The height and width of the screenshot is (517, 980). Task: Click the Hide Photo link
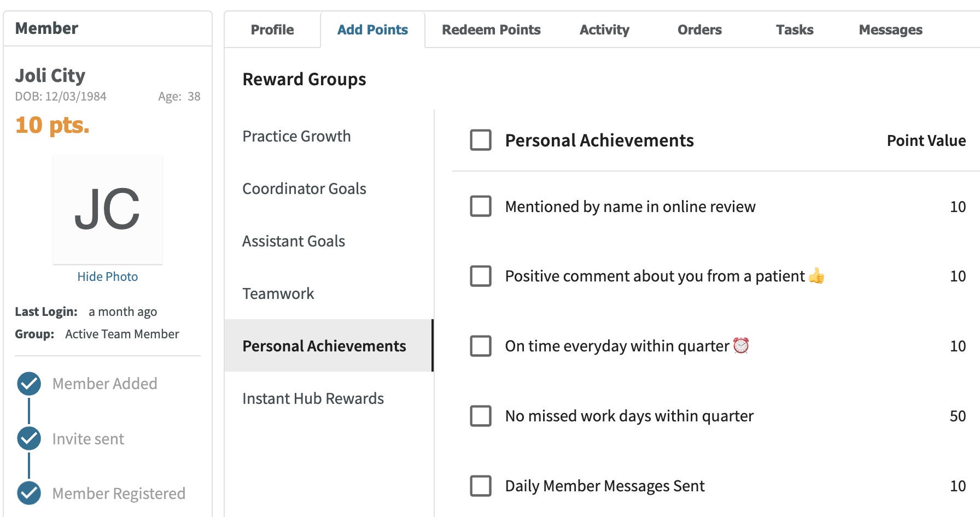108,277
